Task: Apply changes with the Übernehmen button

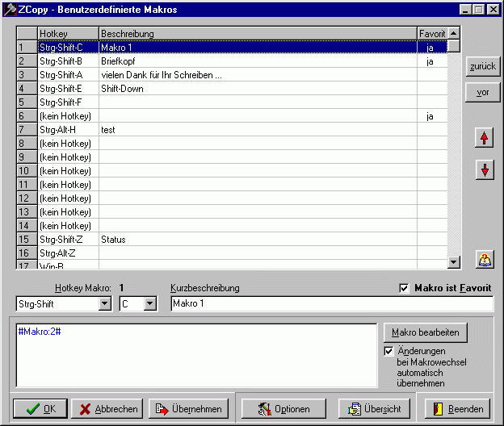Action: pyautogui.click(x=189, y=409)
